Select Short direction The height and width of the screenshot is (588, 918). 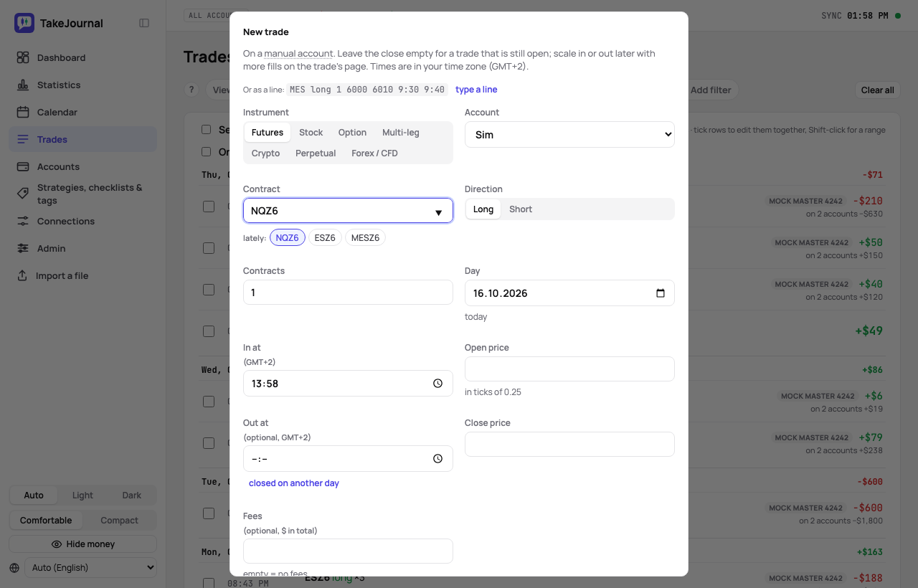point(521,209)
